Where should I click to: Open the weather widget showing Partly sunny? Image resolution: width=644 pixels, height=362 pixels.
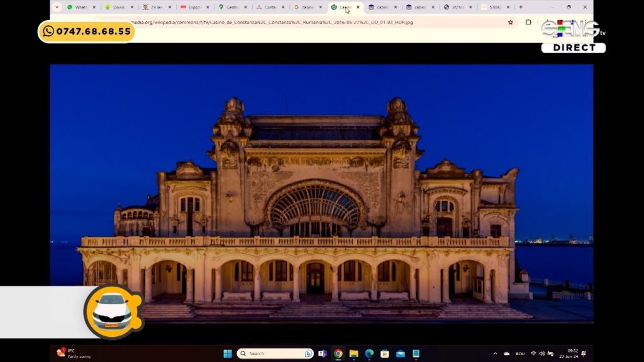[x=74, y=353]
